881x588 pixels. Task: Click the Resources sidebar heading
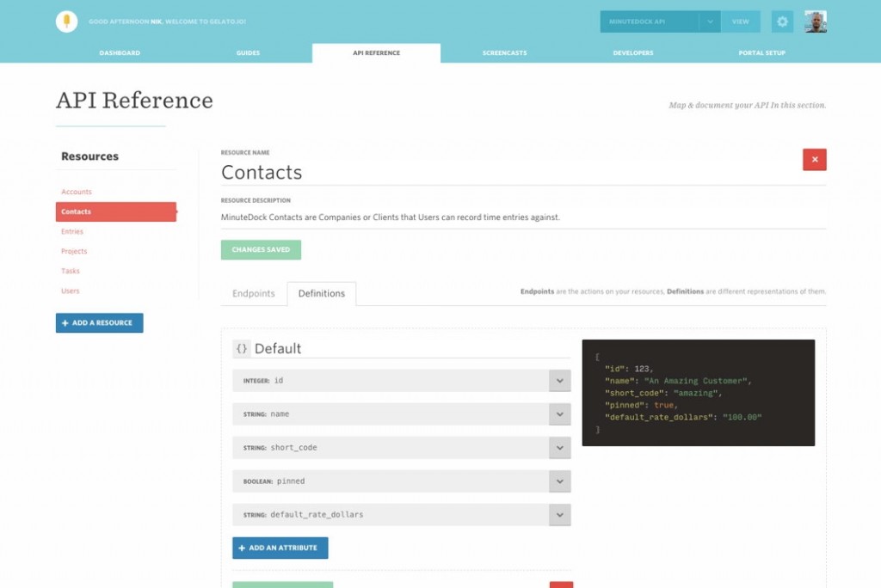[x=89, y=156]
